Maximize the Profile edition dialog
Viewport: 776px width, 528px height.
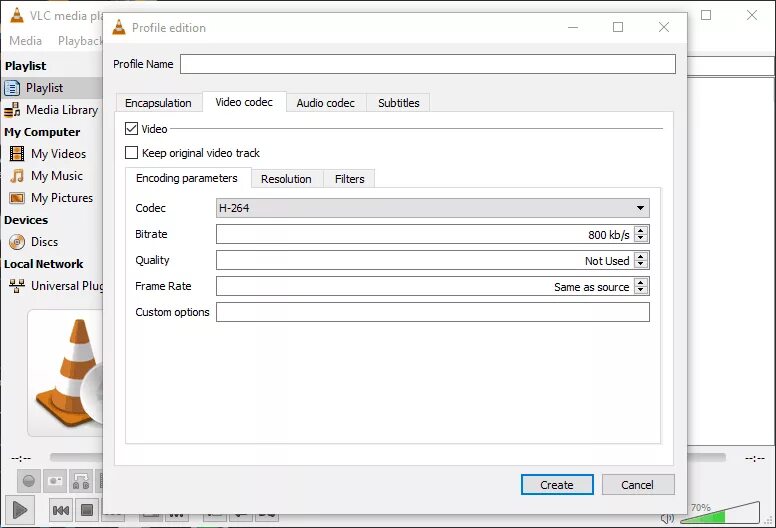point(618,27)
